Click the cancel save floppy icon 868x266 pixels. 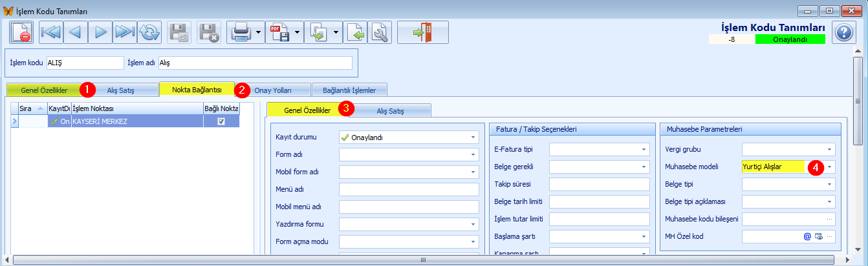coord(208,32)
